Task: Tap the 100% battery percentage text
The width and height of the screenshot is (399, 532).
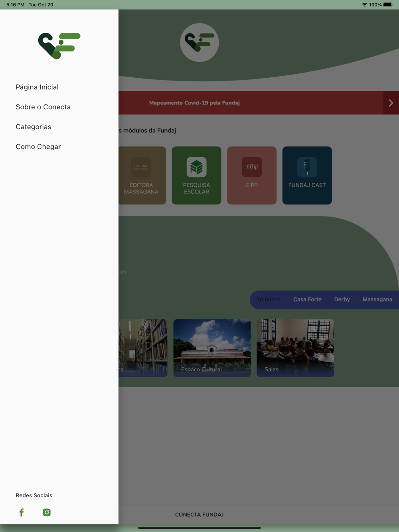Action: coord(375,5)
